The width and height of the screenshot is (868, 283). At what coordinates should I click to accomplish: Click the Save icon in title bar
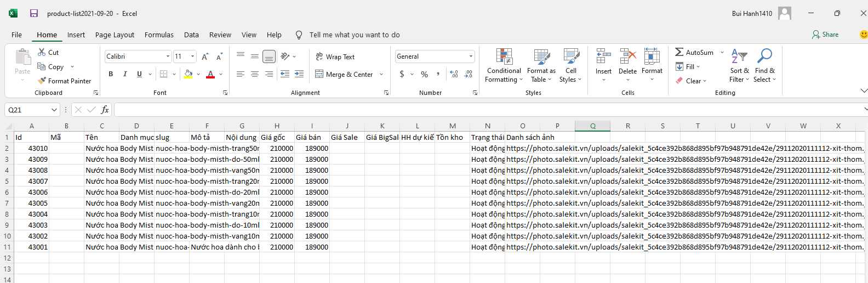point(34,13)
